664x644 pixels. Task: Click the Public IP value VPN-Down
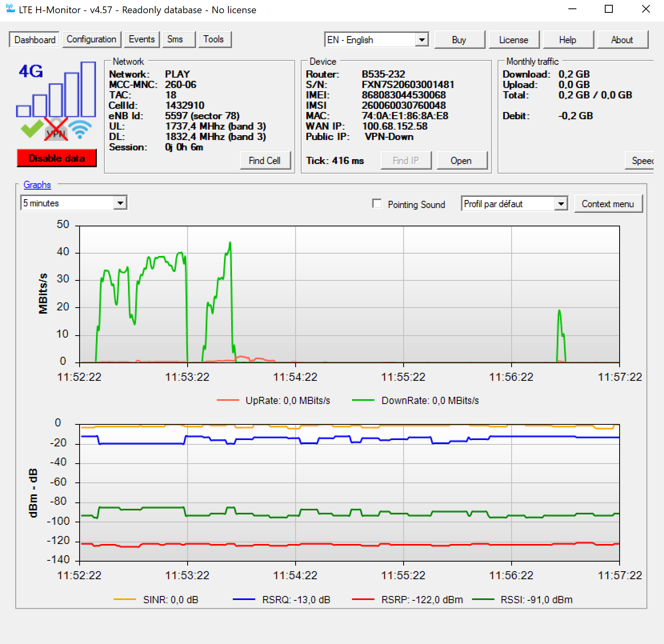(x=389, y=137)
